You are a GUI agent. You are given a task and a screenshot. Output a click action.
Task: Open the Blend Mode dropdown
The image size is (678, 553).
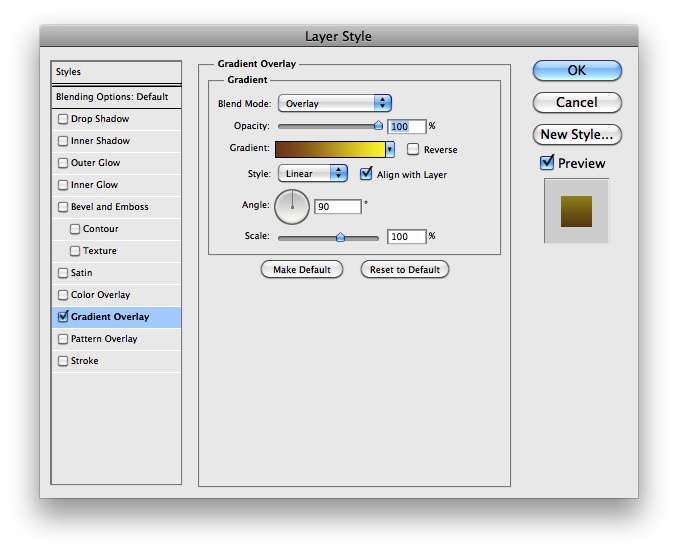[x=335, y=103]
